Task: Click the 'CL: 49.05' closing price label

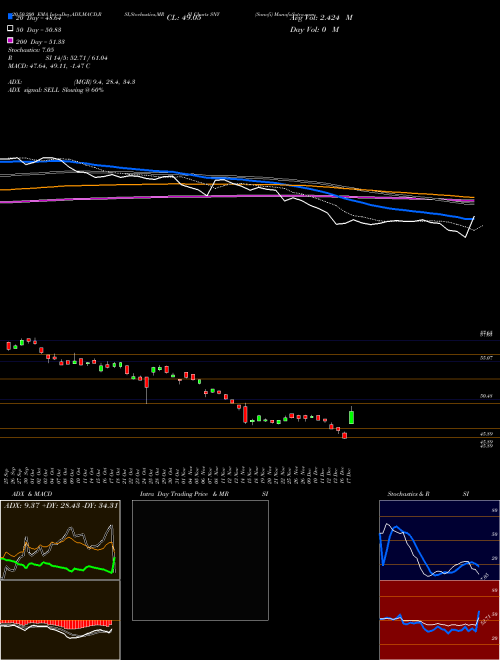Action: click(184, 18)
